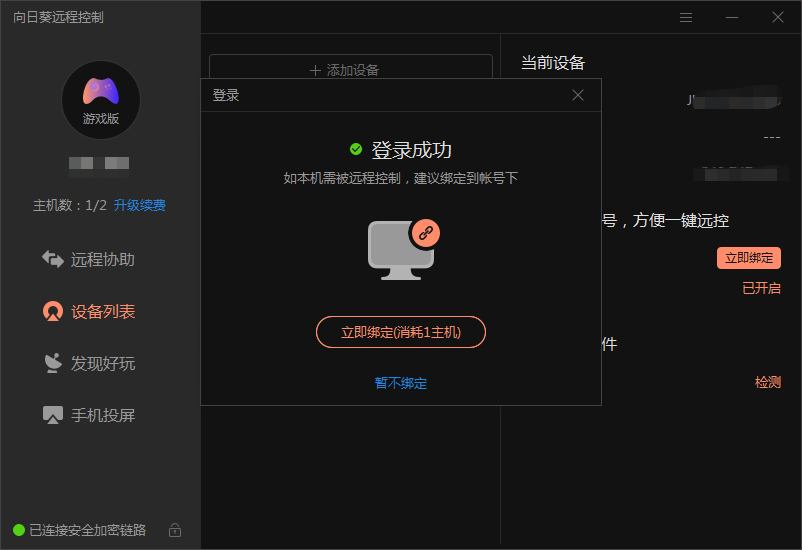Click the device list icon in sidebar

[52, 312]
